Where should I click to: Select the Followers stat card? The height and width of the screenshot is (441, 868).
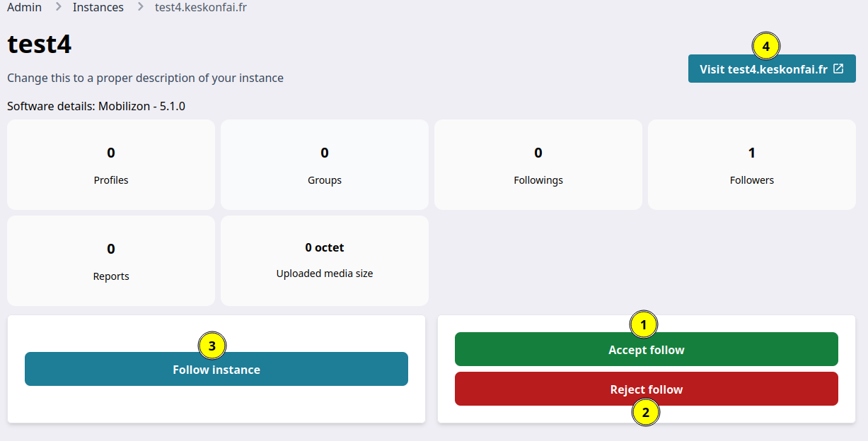pos(752,165)
